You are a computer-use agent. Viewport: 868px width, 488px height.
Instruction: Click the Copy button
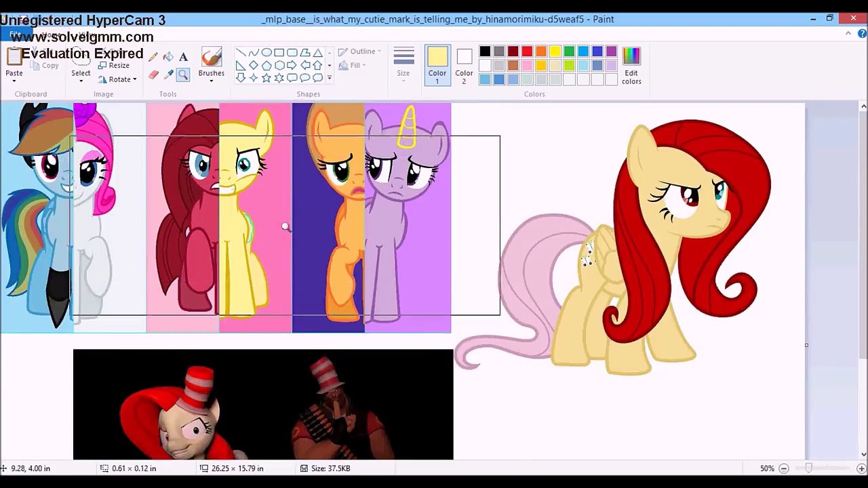(45, 66)
